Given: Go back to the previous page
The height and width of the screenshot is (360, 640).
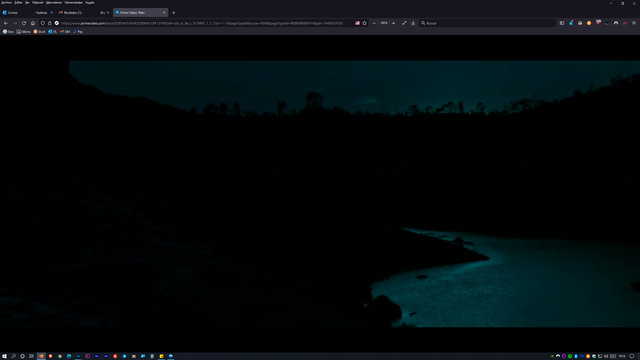Looking at the screenshot, I should (6, 23).
